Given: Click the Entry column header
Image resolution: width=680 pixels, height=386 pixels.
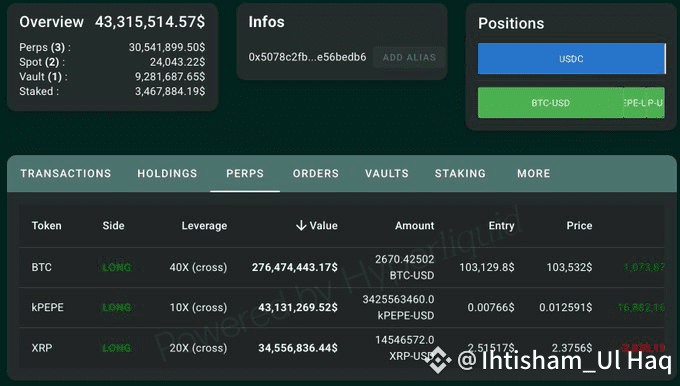Looking at the screenshot, I should (501, 226).
